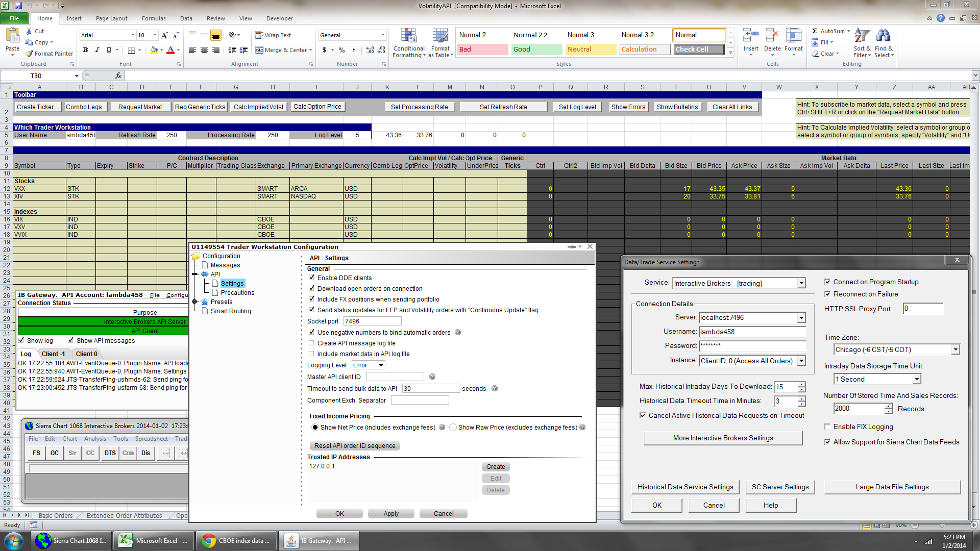
Task: Click the Merge & Center icon
Action: [259, 50]
